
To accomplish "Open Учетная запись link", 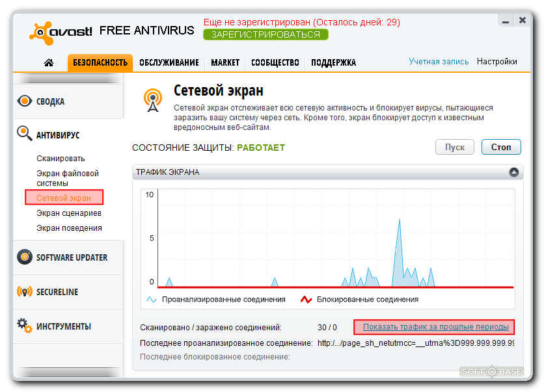I will point(439,61).
